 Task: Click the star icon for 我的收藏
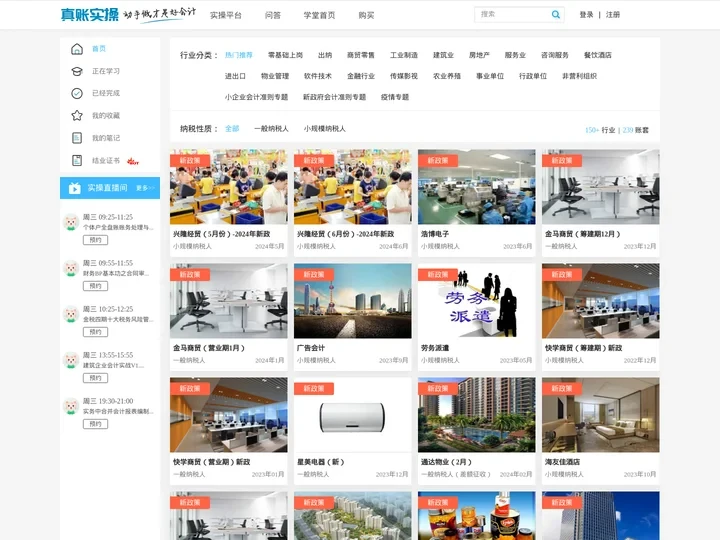pos(77,115)
